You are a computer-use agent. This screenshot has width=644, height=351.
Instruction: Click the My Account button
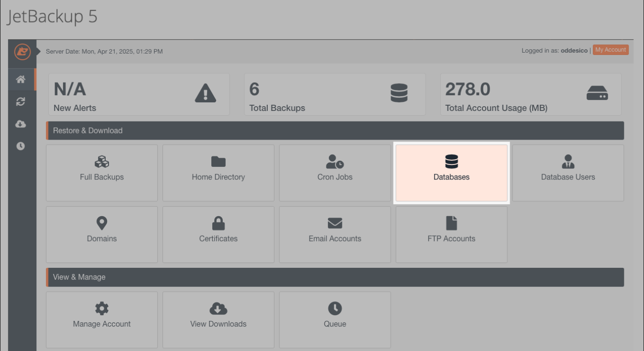coord(611,50)
